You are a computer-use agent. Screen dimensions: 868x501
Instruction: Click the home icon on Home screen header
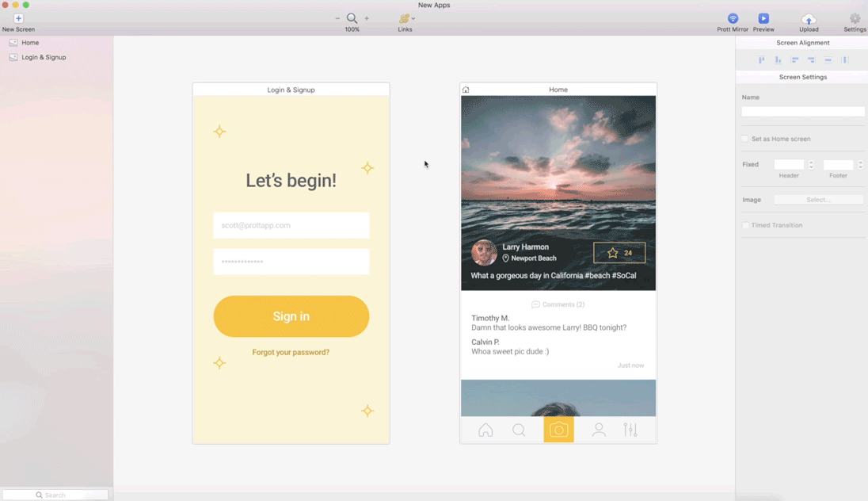[466, 90]
